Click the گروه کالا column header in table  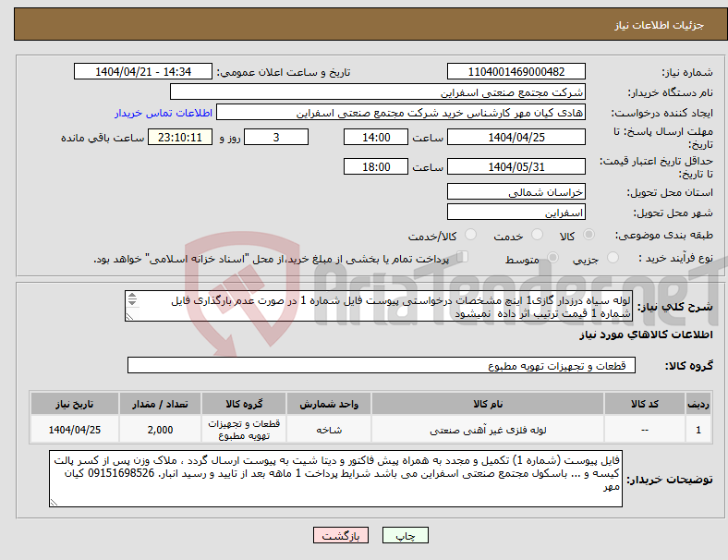[244, 404]
